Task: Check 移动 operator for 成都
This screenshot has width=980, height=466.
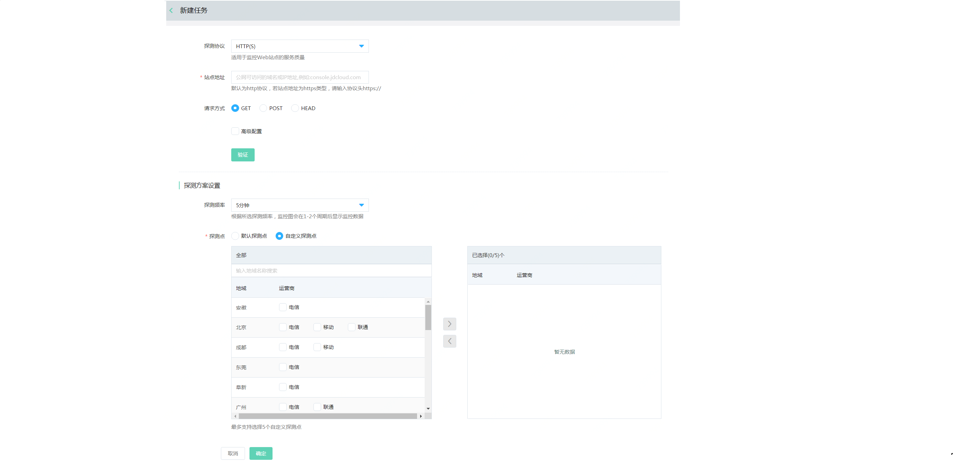Action: point(317,347)
